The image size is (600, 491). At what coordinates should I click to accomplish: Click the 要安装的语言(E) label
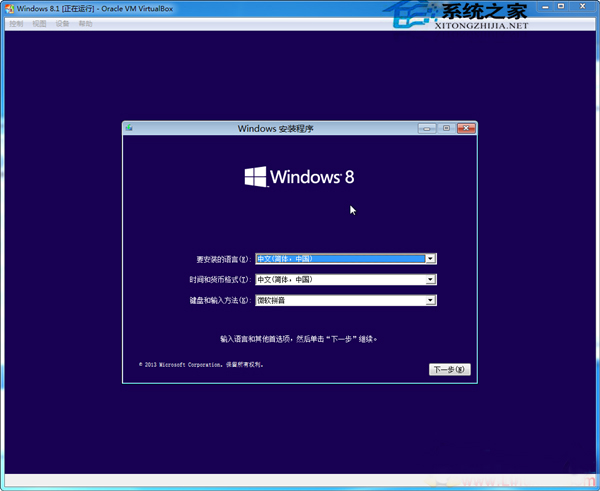[223, 259]
